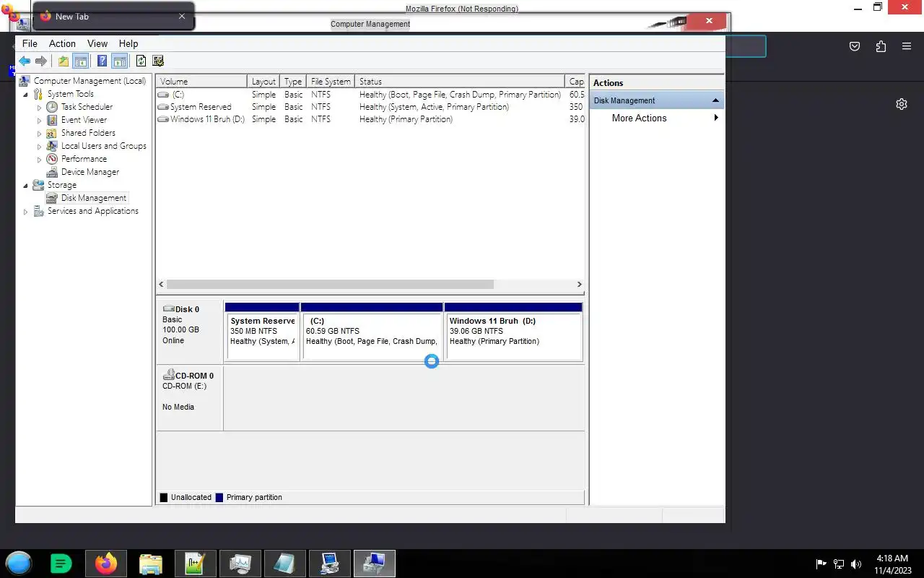Open the Help menu
The width and height of the screenshot is (924, 578).
(x=128, y=43)
